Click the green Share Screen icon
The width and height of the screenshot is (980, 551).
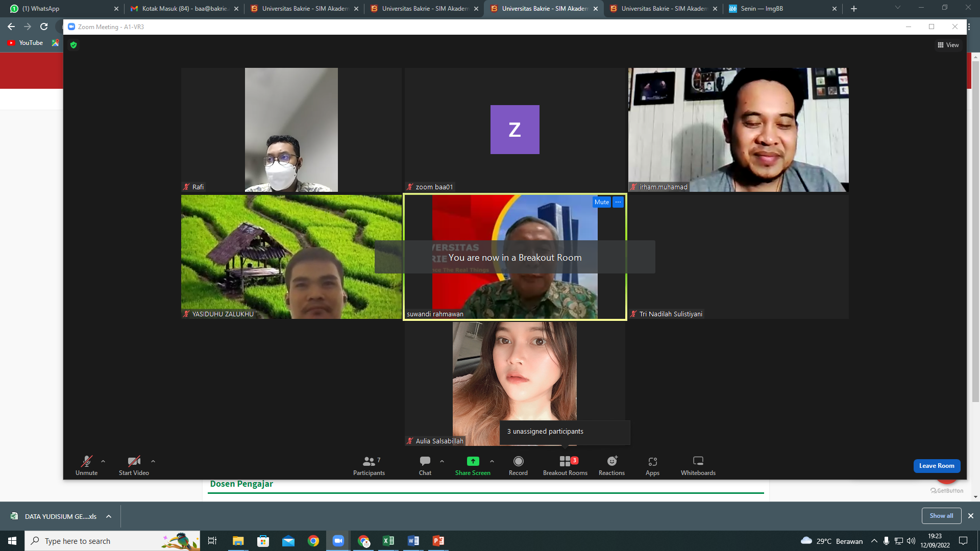(x=473, y=461)
